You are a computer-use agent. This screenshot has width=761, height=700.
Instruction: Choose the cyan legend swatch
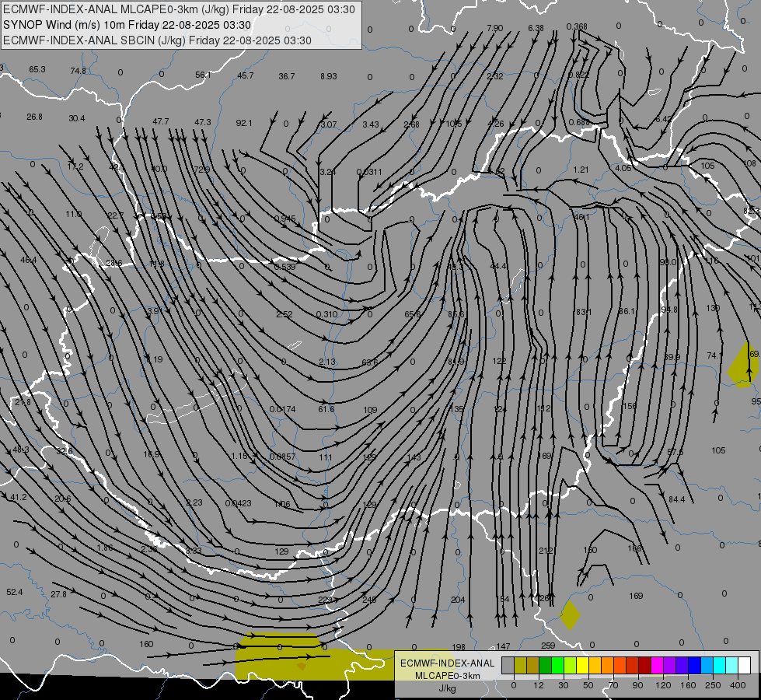(720, 666)
